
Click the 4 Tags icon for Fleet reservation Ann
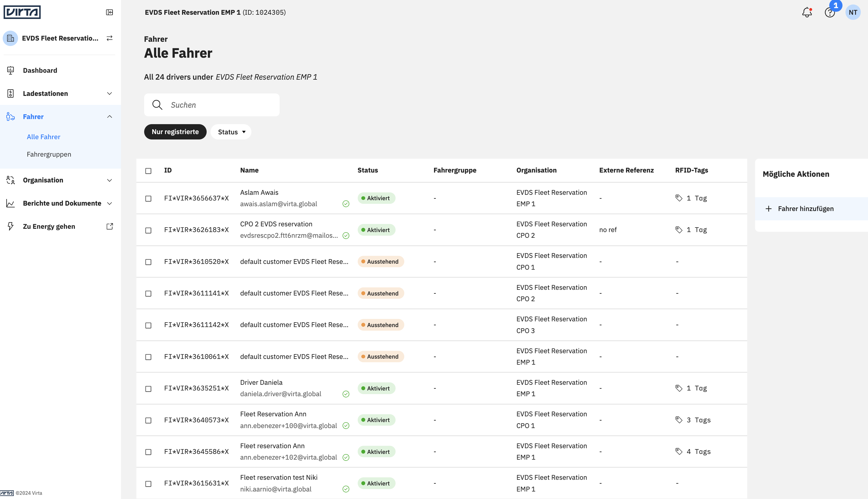point(679,452)
